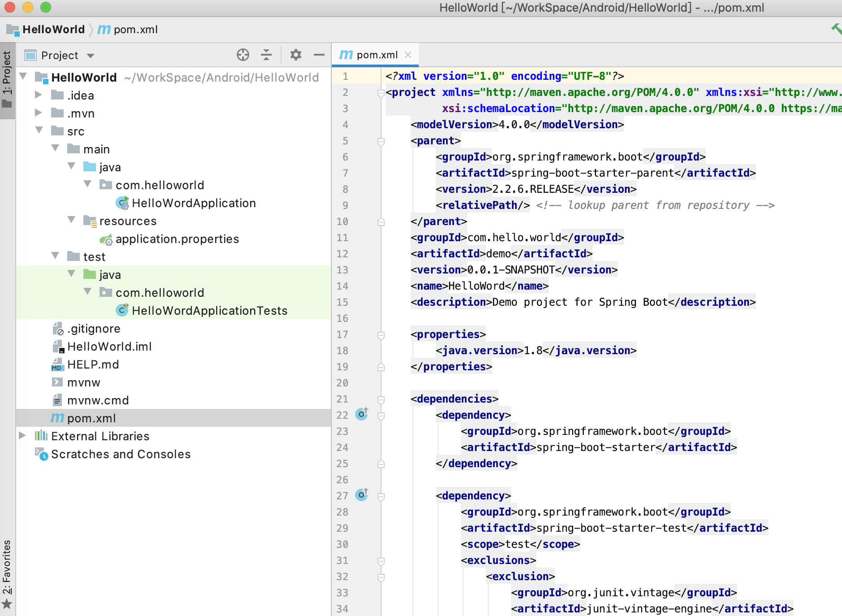Click gutter override marker on line 27

point(361,495)
